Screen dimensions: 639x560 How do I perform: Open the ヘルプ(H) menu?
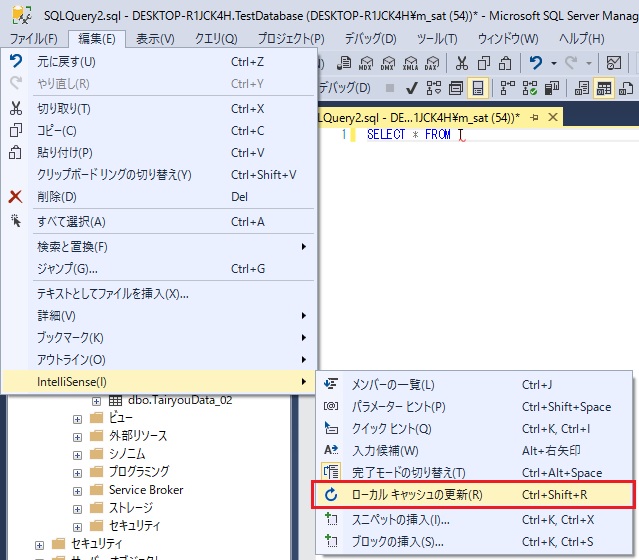click(582, 39)
